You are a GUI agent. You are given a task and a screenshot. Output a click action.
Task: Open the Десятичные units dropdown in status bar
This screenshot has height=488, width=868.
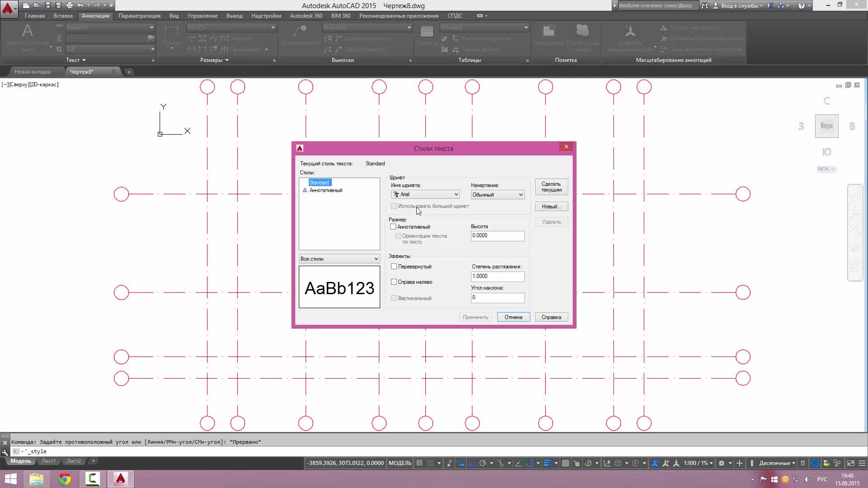click(777, 463)
